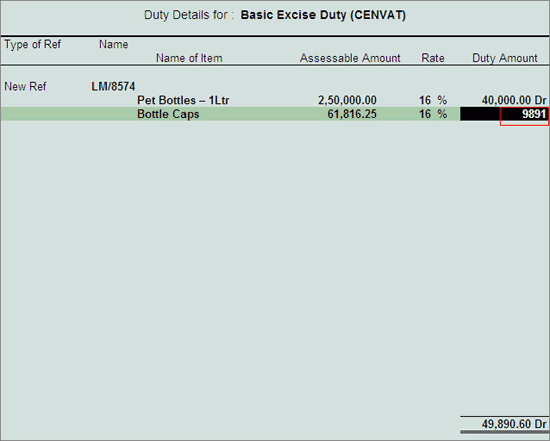Click the 49,890.60 Dr total amount
Viewport: 550px width, 441px height.
[514, 424]
